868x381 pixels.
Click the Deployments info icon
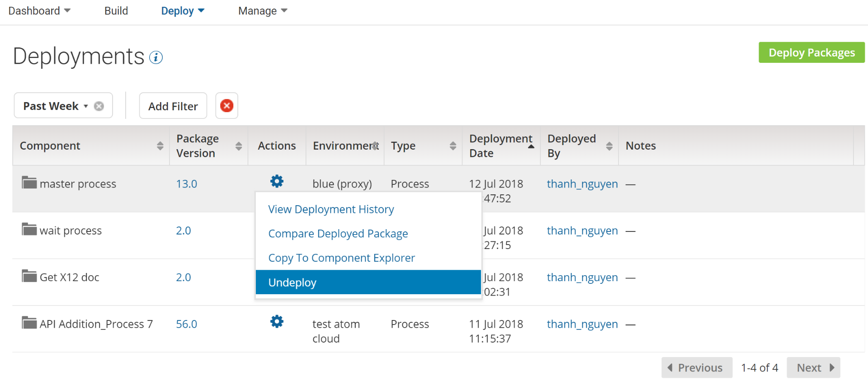coord(156,57)
